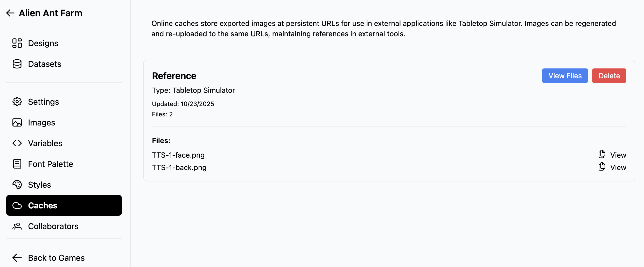
Task: Open the Font Palette page
Action: 51,164
